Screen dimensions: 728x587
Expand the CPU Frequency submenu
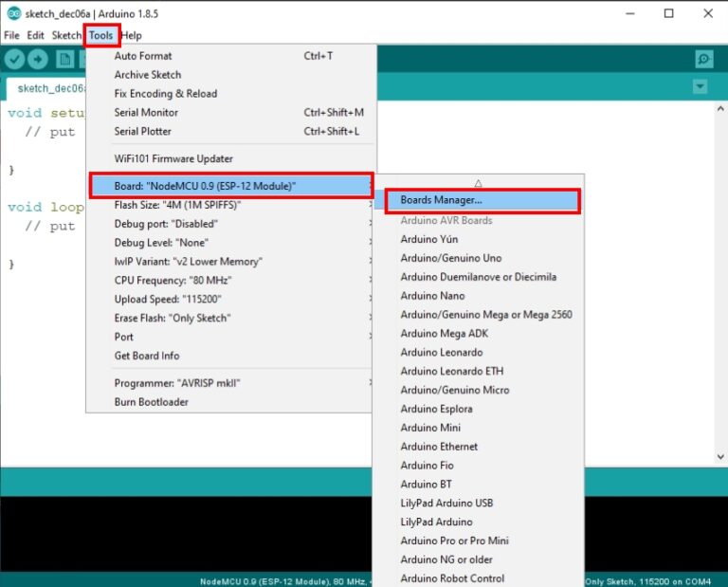(x=230, y=281)
